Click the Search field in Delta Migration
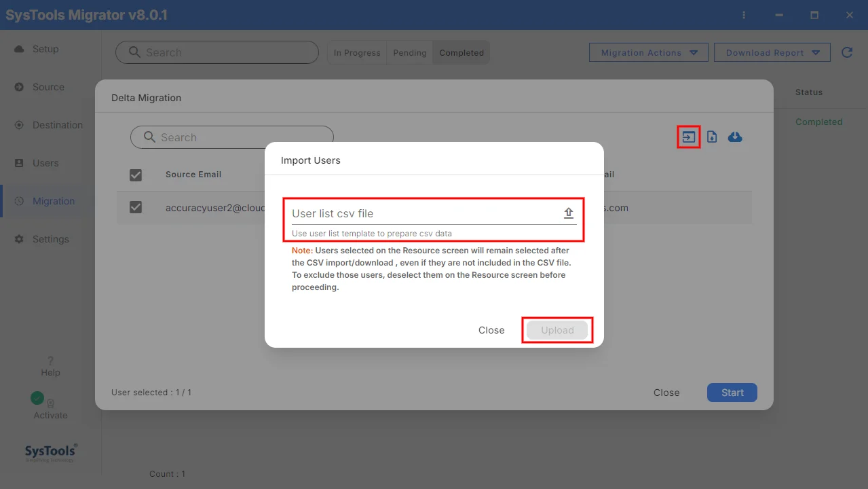Image resolution: width=868 pixels, height=489 pixels. [232, 137]
